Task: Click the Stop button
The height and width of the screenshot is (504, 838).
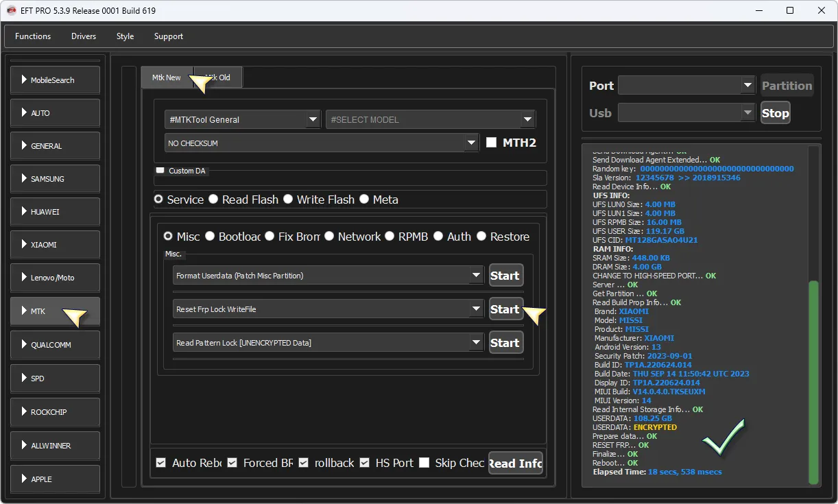Action: 775,113
